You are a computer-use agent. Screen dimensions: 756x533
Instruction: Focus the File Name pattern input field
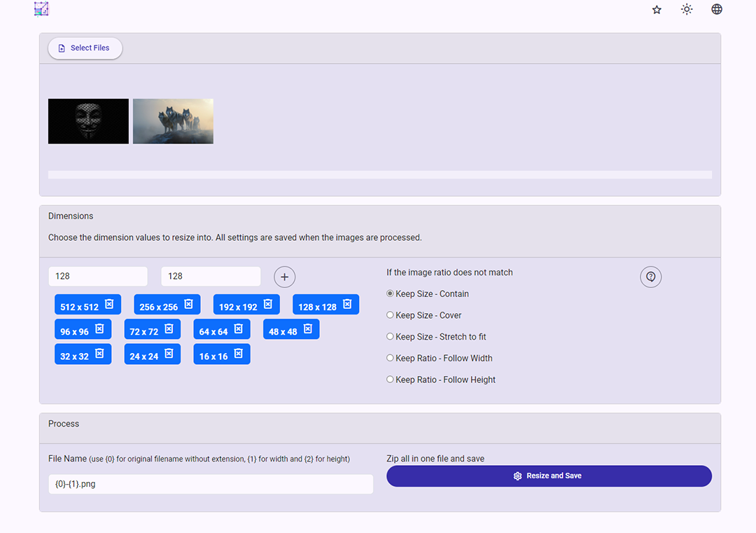pyautogui.click(x=210, y=484)
